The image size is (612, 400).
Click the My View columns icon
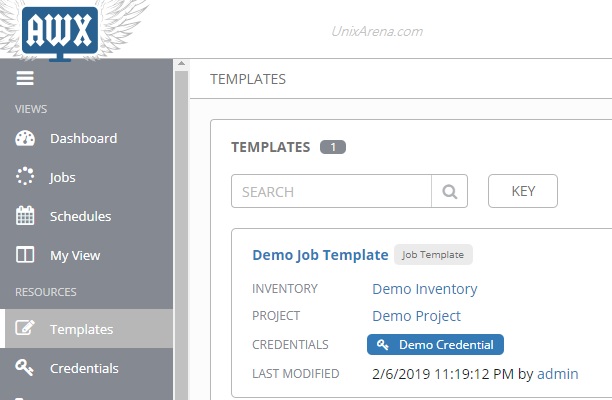coord(26,256)
